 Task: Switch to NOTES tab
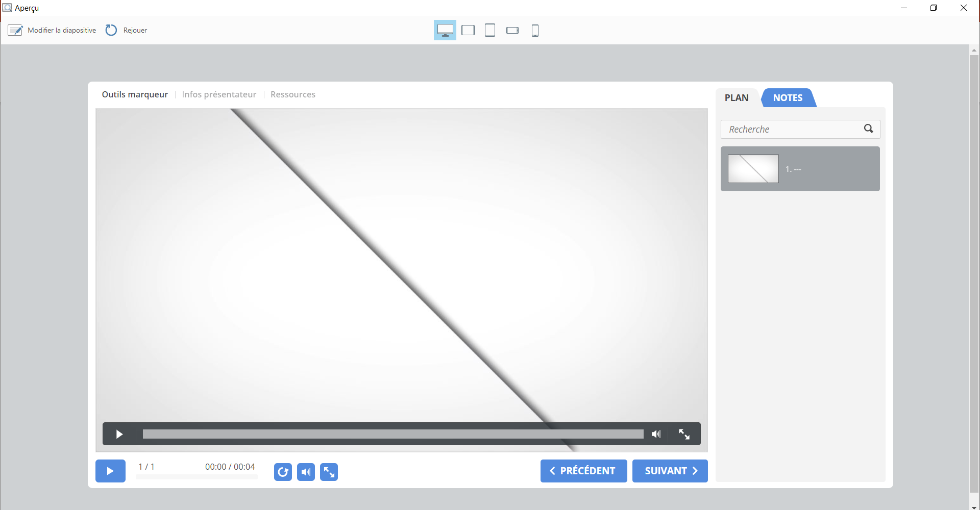788,98
